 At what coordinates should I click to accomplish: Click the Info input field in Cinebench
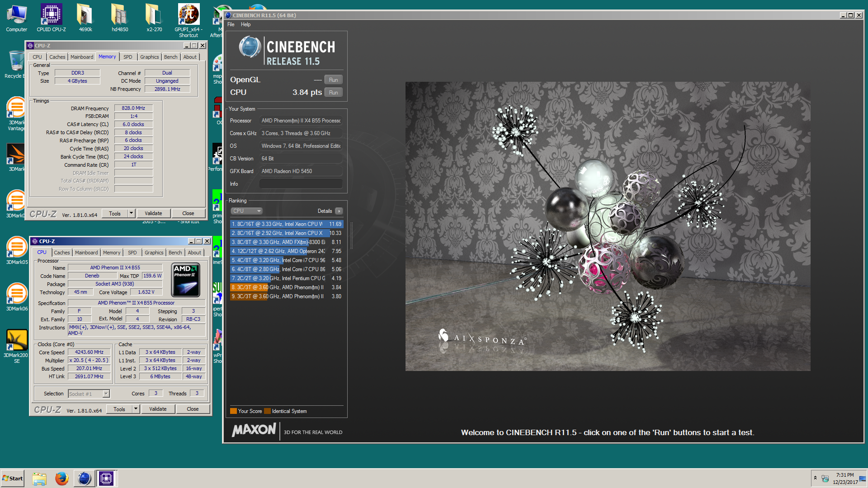pos(301,184)
